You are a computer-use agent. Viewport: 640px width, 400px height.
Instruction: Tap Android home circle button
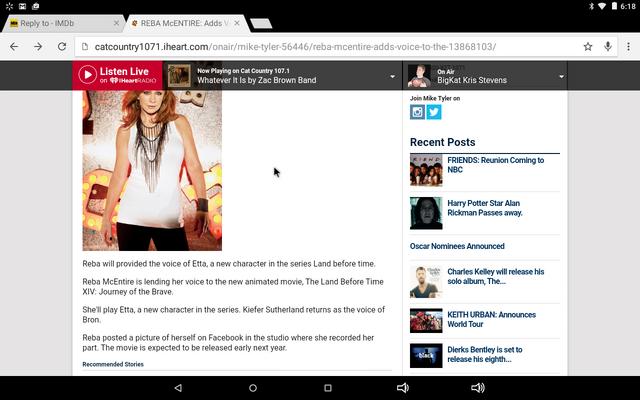pos(253,388)
